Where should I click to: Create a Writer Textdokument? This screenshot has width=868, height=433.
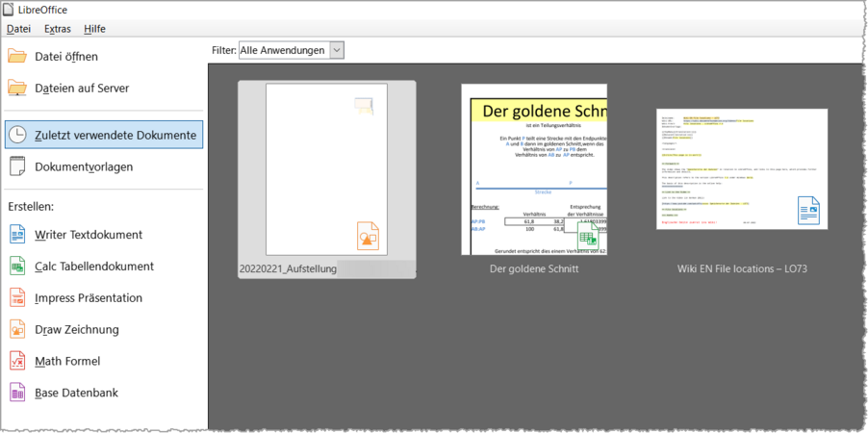pyautogui.click(x=89, y=234)
